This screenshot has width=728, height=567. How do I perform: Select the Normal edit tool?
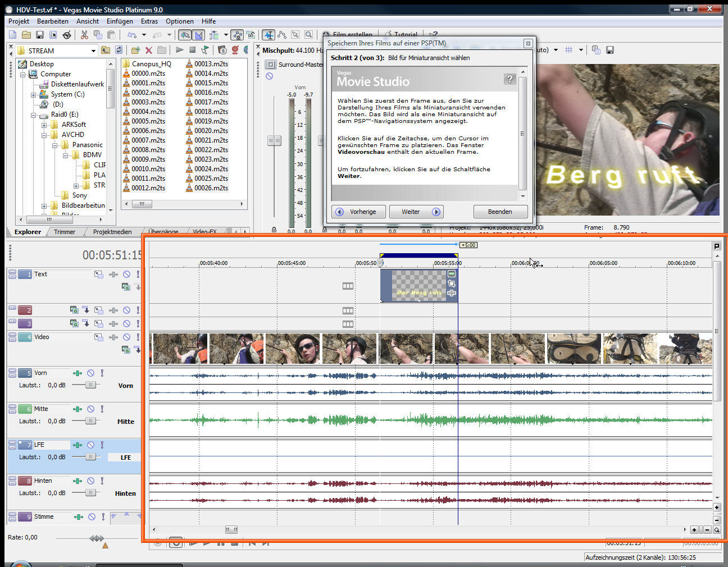pos(269,35)
